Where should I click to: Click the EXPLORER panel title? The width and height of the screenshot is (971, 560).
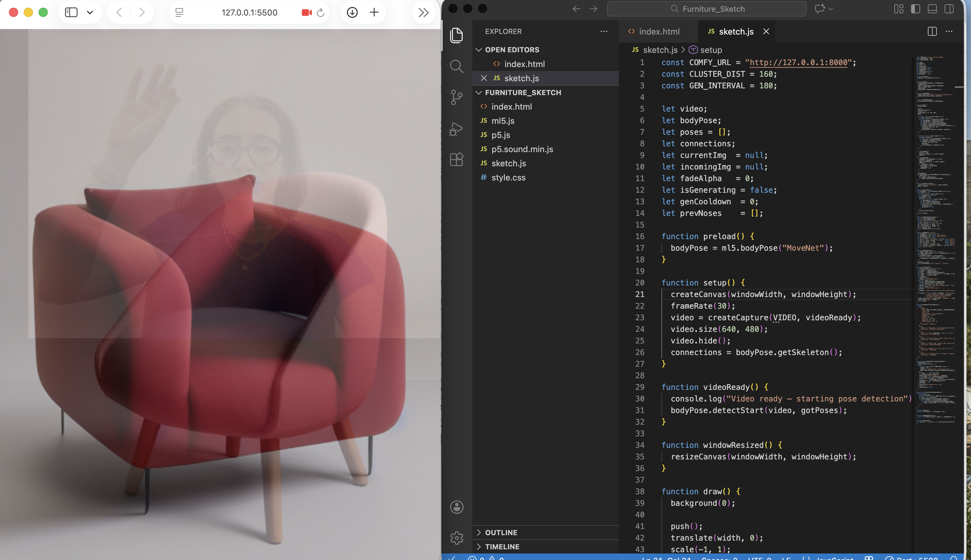(503, 31)
